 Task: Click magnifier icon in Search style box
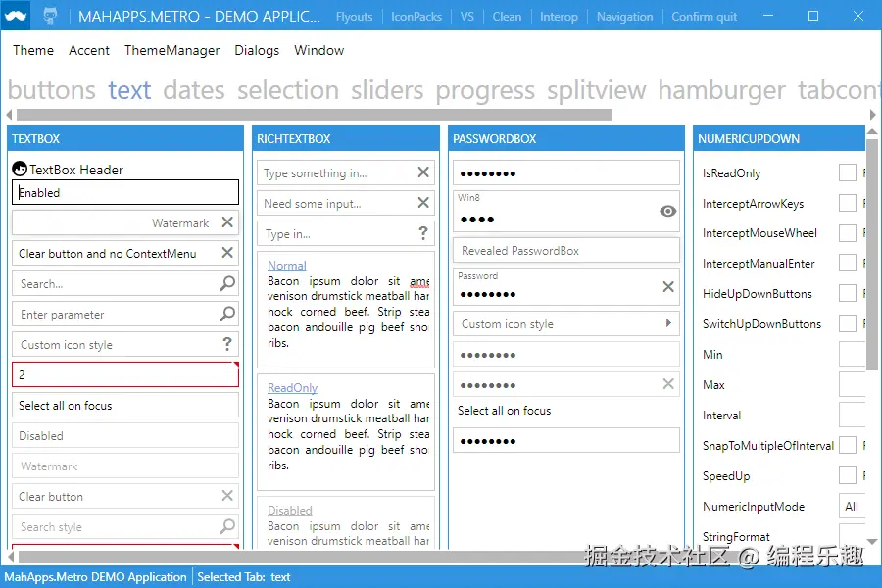point(227,526)
